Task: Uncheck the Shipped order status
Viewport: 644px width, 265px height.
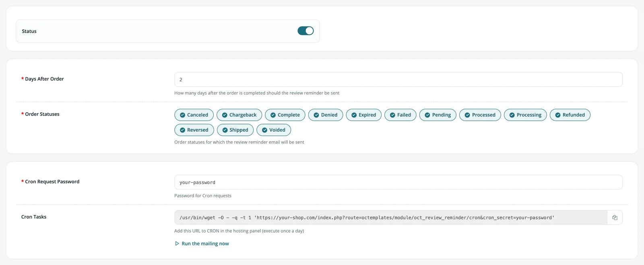Action: coord(235,130)
